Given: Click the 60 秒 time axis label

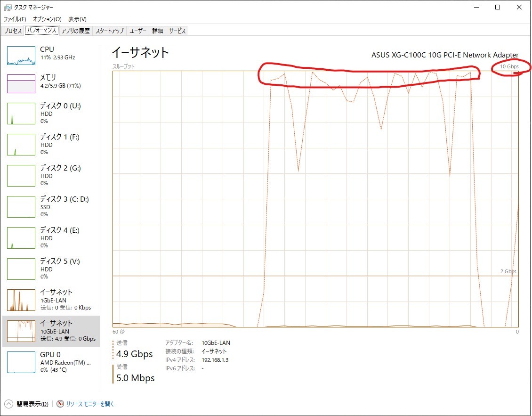Looking at the screenshot, I should [119, 332].
